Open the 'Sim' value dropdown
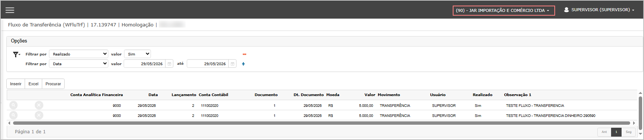This screenshot has height=140, width=644. click(x=137, y=54)
